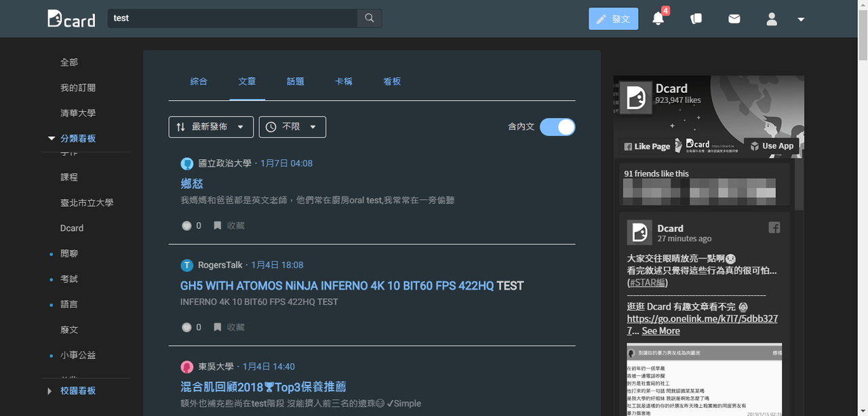Image resolution: width=868 pixels, height=416 pixels.
Task: Open the 閒聊 board
Action: pyautogui.click(x=69, y=253)
